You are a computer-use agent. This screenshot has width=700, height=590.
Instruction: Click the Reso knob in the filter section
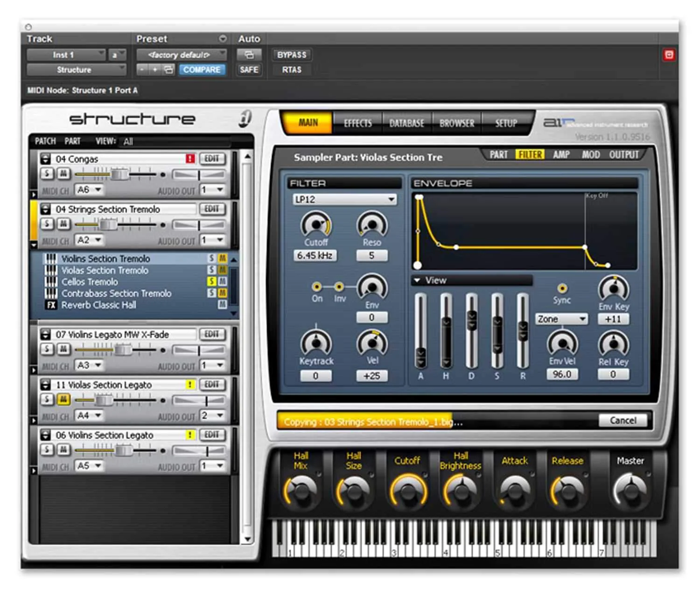372,225
